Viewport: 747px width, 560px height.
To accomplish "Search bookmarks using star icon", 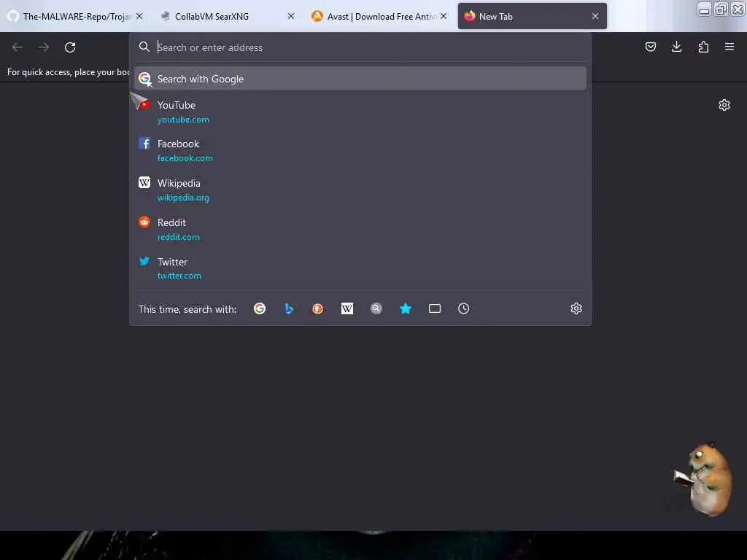I will coord(406,308).
